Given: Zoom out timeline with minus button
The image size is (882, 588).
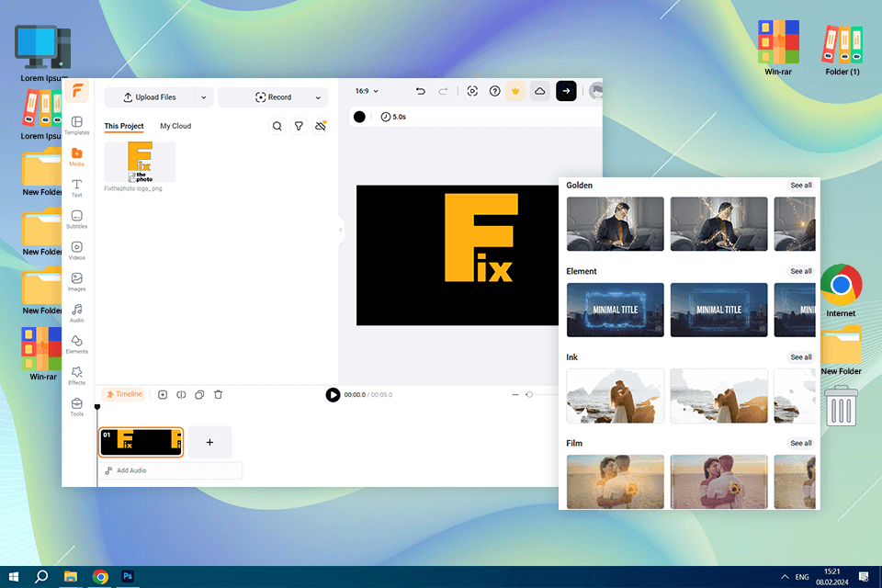Looking at the screenshot, I should pyautogui.click(x=515, y=395).
